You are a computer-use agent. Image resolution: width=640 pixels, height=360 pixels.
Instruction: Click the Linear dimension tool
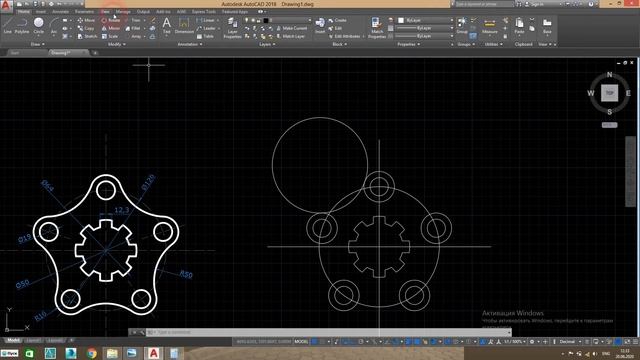(206, 20)
